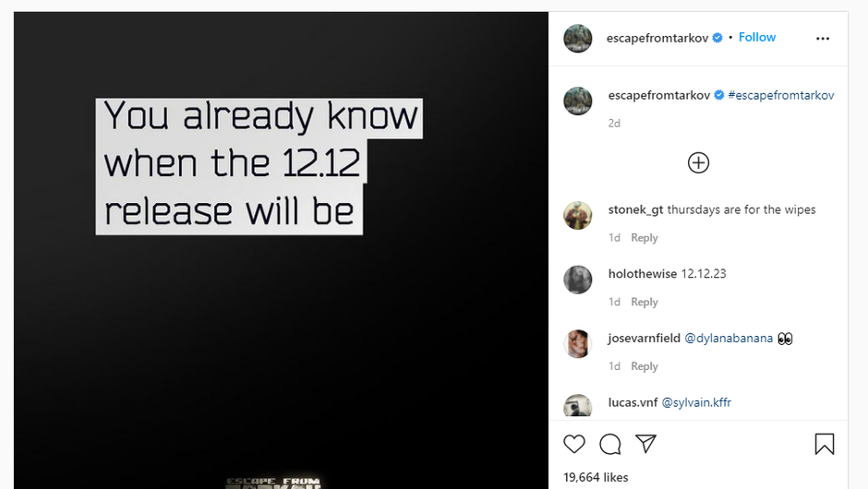Viewport: 868px width, 489px height.
Task: Follow the escapefromtarkov account
Action: click(x=757, y=37)
